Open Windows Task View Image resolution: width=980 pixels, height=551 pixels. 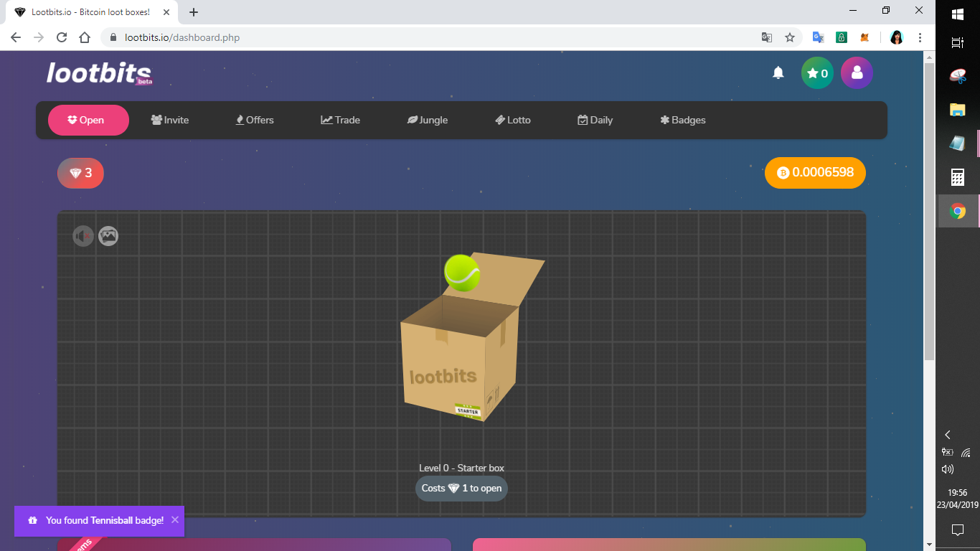[x=958, y=42]
